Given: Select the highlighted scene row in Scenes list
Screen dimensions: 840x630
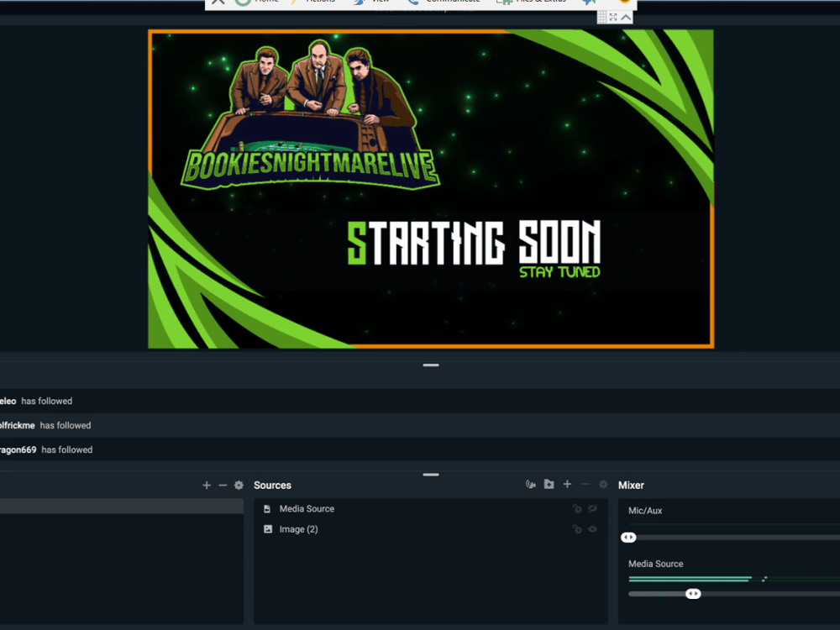Looking at the screenshot, I should coord(122,507).
